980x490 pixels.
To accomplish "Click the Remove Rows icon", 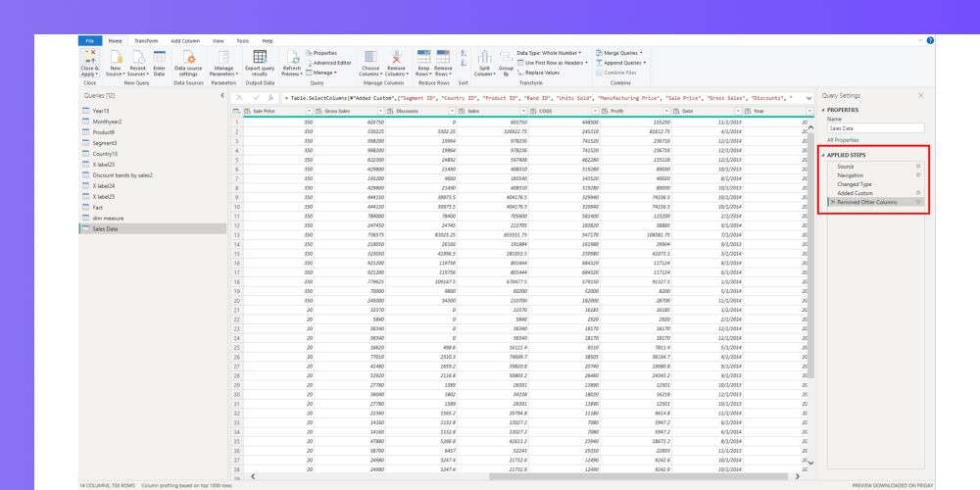I will coord(443,57).
